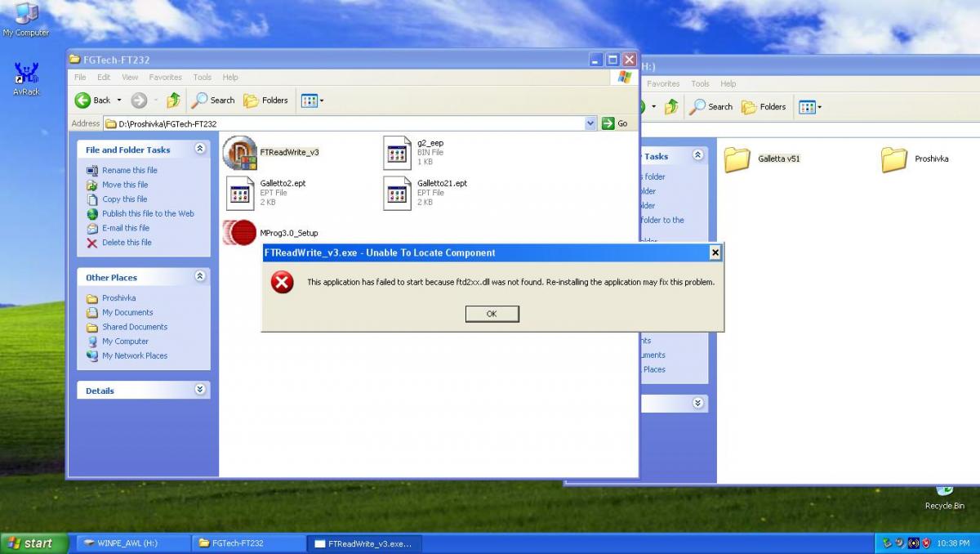Select the MProg3.0_Setup installer icon
This screenshot has height=554, width=980.
coord(240,233)
